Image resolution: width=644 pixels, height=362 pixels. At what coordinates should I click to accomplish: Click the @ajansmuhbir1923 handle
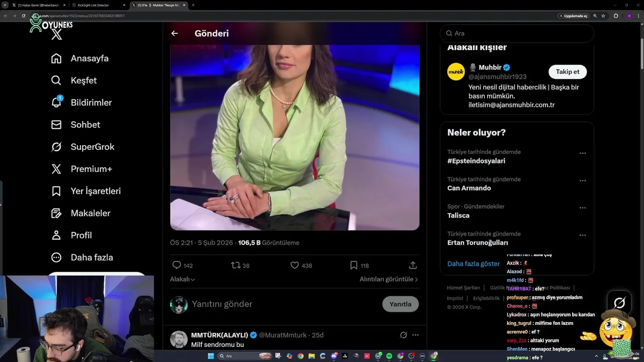pos(498,77)
